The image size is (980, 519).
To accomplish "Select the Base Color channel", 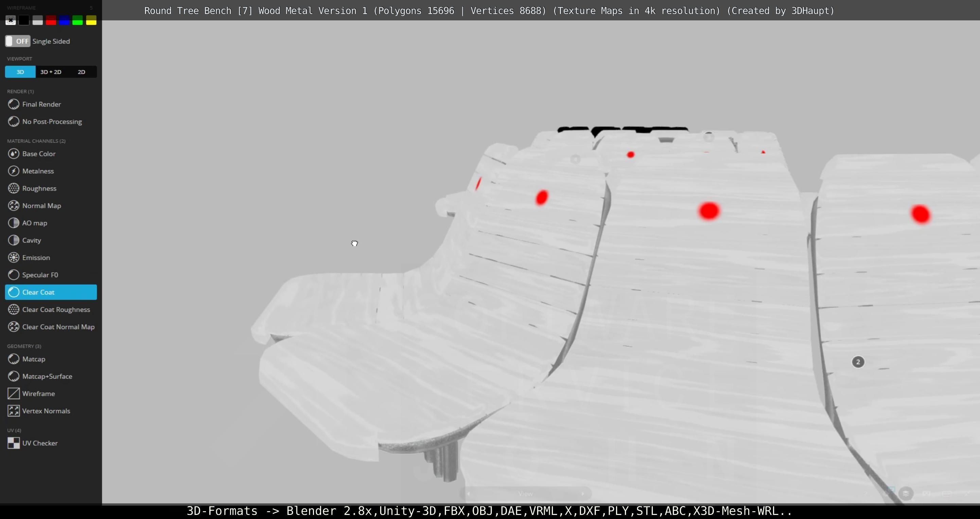I will tap(39, 154).
